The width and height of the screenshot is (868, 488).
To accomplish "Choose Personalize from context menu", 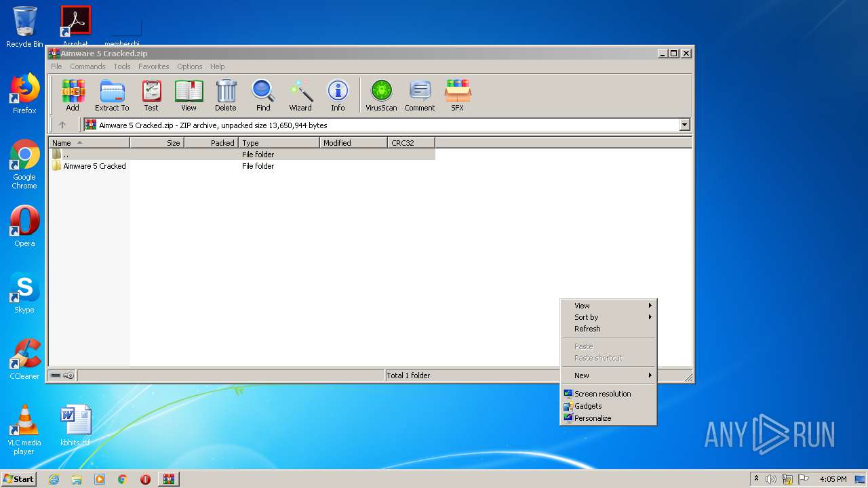I will [608, 418].
